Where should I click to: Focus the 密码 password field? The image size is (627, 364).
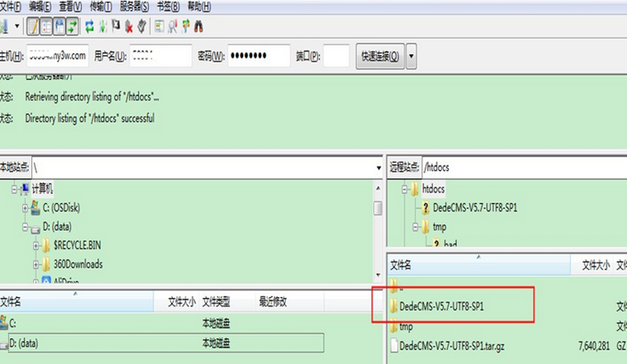point(259,55)
